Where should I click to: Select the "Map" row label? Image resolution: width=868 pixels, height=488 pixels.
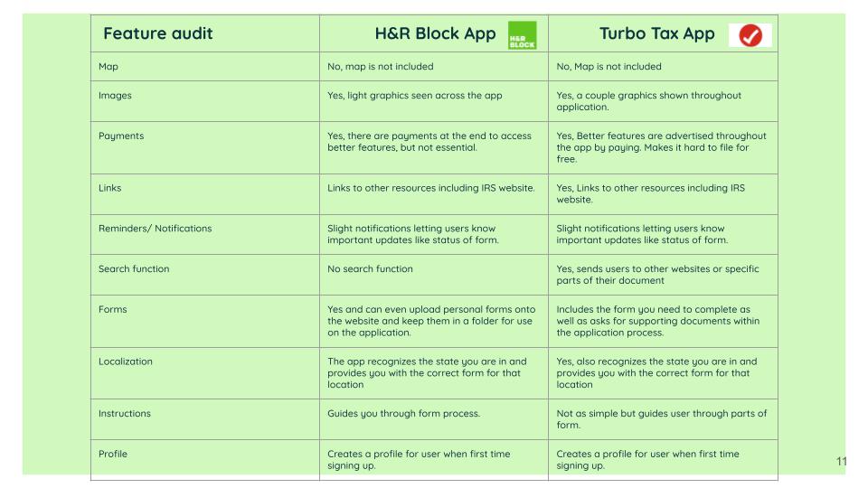[x=108, y=67]
